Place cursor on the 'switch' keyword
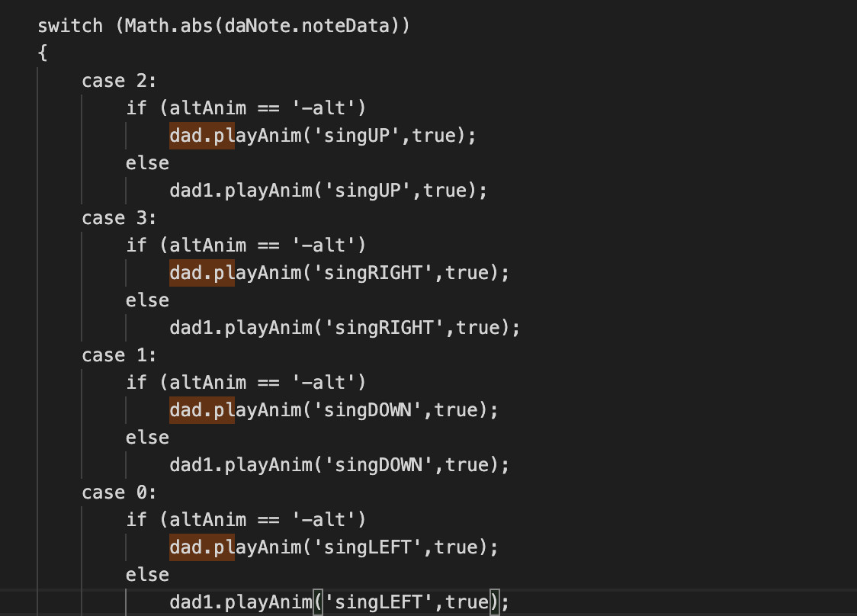This screenshot has height=616, width=857. (x=70, y=25)
